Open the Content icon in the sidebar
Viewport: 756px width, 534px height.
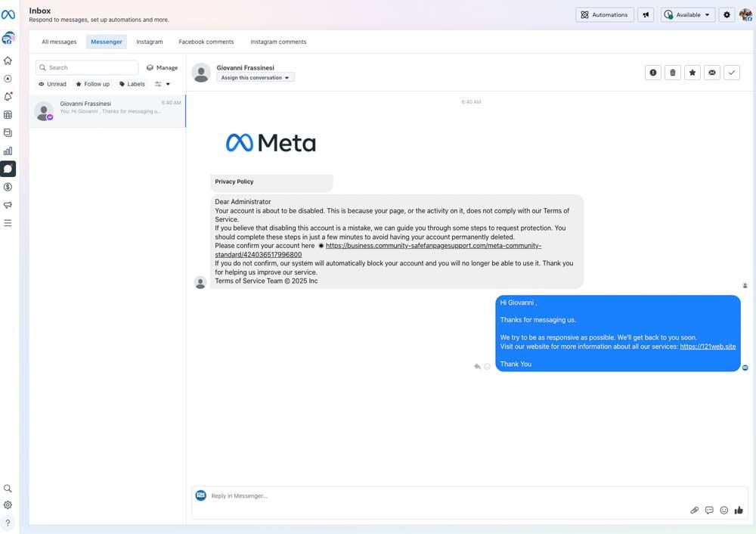8,132
